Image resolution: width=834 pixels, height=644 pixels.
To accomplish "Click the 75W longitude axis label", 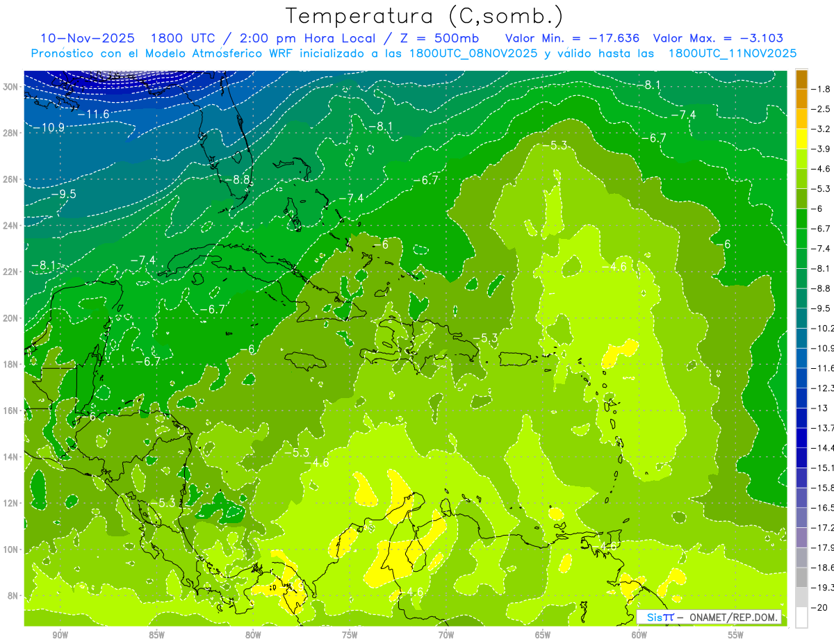I will tap(350, 634).
